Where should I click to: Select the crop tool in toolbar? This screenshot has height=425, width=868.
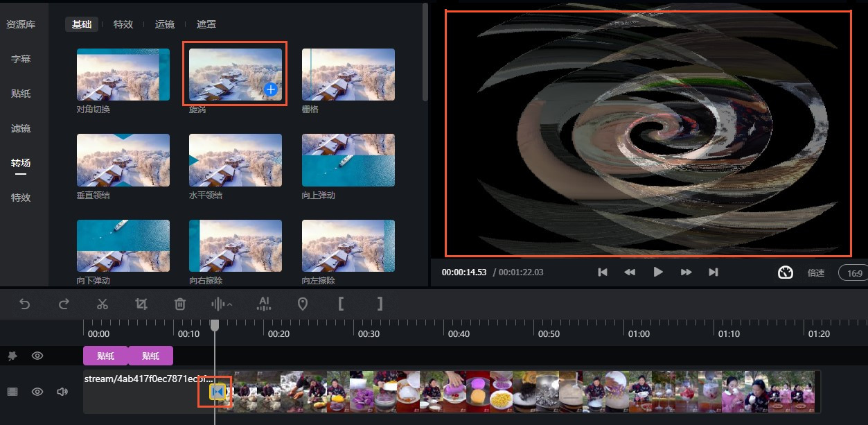click(141, 304)
